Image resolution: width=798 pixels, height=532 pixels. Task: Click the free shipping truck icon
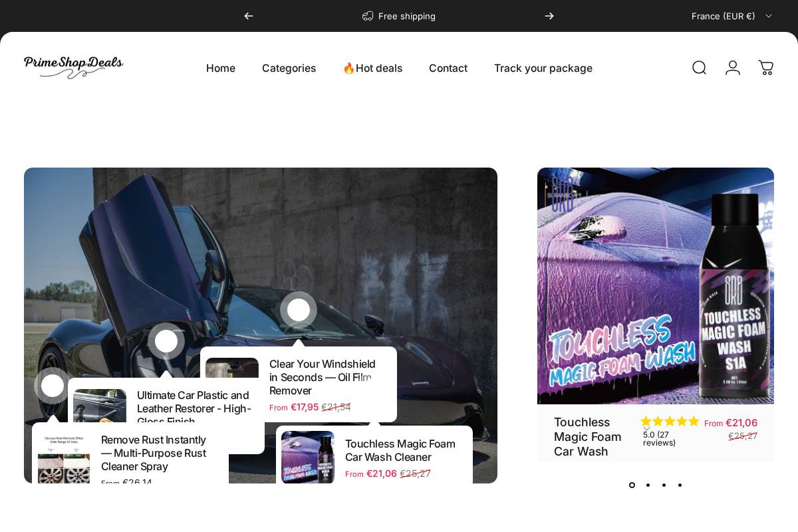[x=368, y=16]
